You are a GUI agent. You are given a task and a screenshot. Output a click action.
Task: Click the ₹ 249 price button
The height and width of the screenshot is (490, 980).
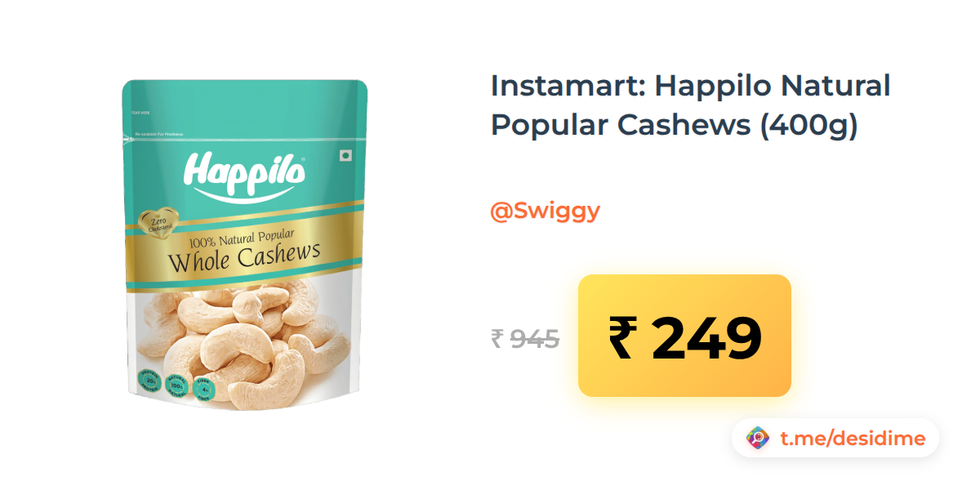(684, 336)
